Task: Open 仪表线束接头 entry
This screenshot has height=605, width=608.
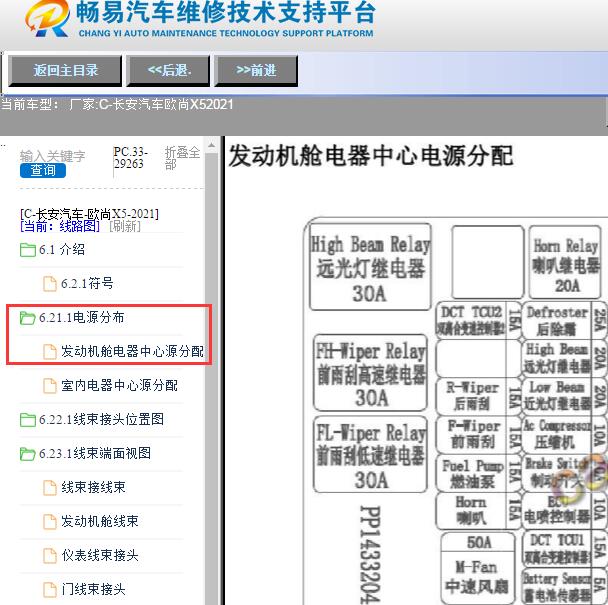Action: pyautogui.click(x=100, y=555)
